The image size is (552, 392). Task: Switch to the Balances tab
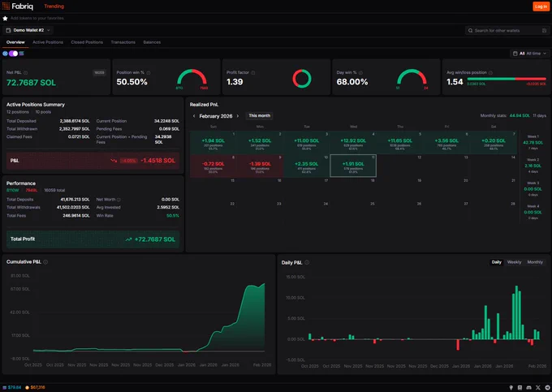coord(152,42)
